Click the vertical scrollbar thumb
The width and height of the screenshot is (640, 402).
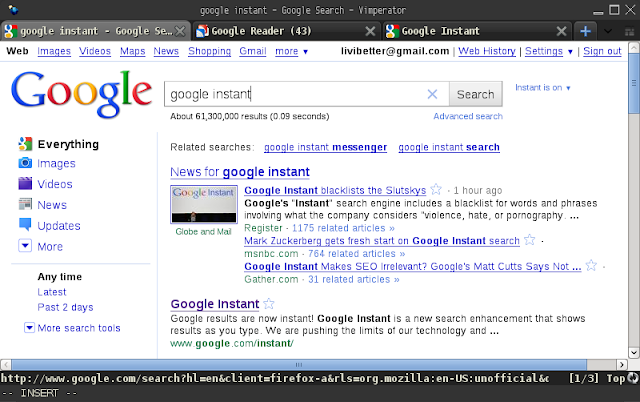pyautogui.click(x=634, y=84)
